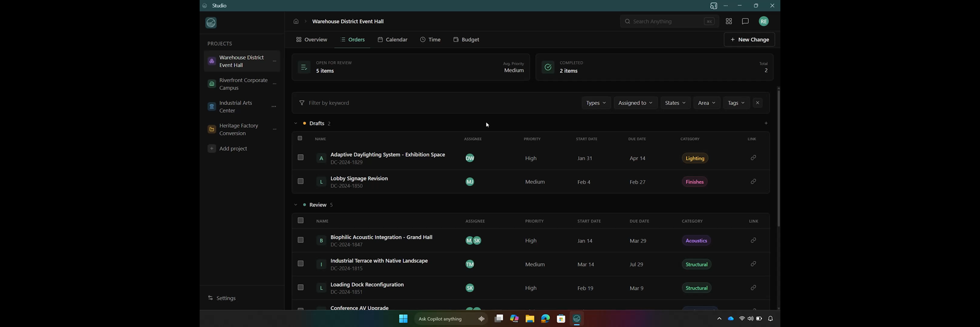Select the Orders tab
This screenshot has height=327, width=980.
[353, 40]
